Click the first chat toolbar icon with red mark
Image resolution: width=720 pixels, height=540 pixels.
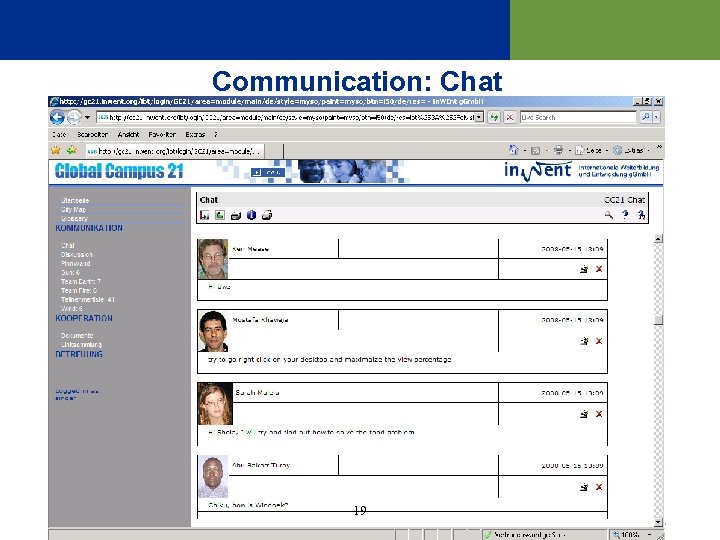pyautogui.click(x=205, y=215)
